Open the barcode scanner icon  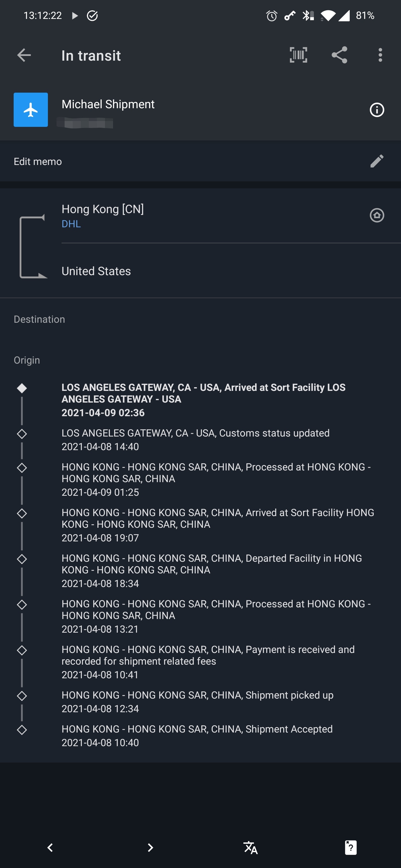[x=299, y=55]
